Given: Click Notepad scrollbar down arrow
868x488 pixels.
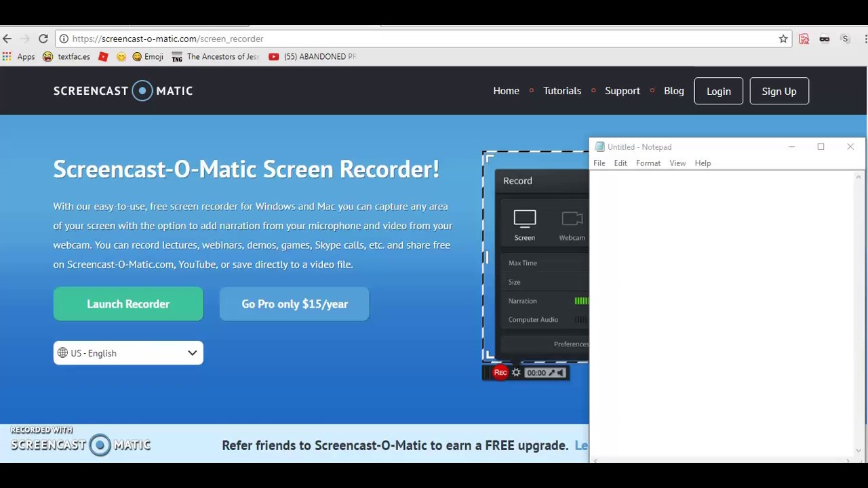Looking at the screenshot, I should pyautogui.click(x=859, y=450).
